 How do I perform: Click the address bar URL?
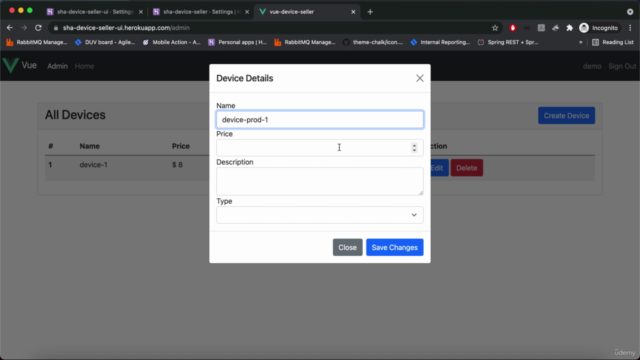[126, 28]
